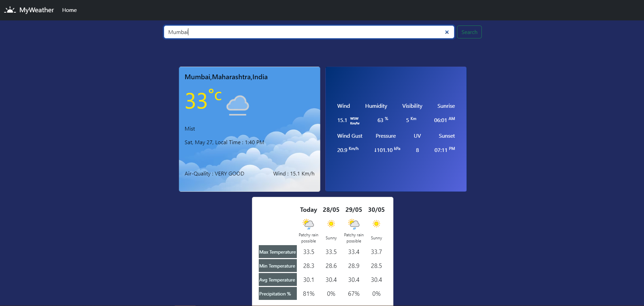Click the Sunrise 06:01 AM value
The image size is (644, 306).
click(x=443, y=120)
